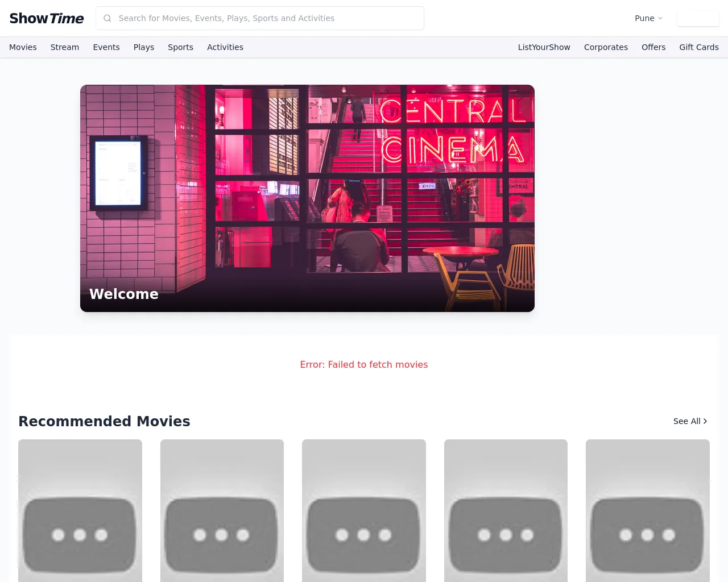This screenshot has height=582, width=728.
Task: Open the fifth placeholder movie card
Action: pyautogui.click(x=648, y=510)
